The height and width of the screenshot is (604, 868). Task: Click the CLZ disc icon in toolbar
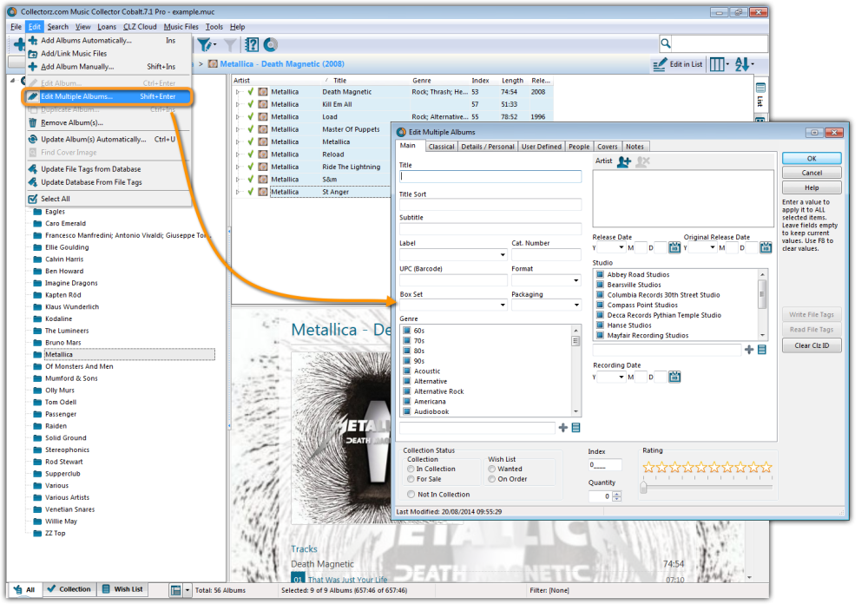(271, 45)
